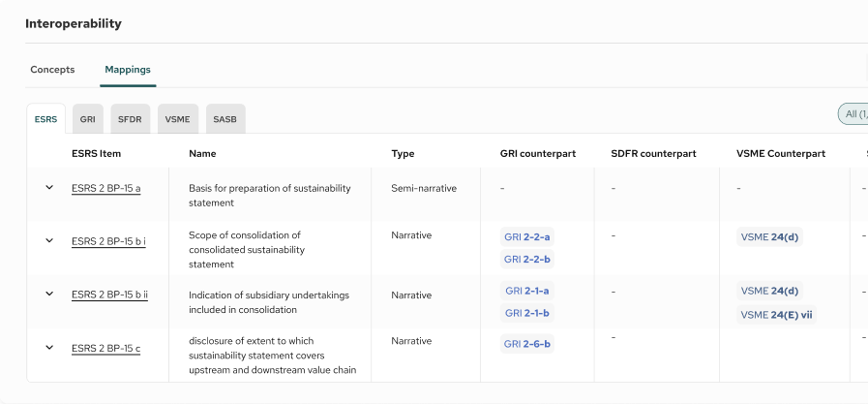Click the Type column header

pyautogui.click(x=403, y=153)
